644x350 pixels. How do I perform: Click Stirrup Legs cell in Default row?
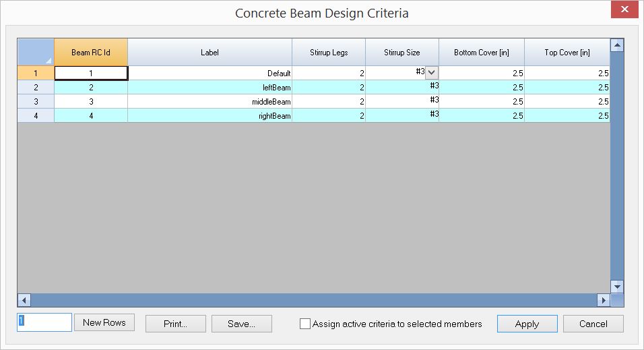tap(329, 74)
